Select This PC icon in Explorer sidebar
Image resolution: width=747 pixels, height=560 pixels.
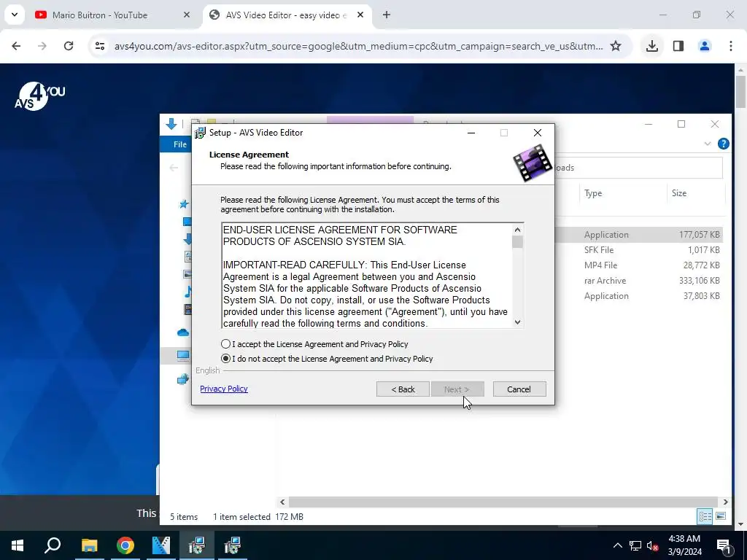(x=183, y=355)
